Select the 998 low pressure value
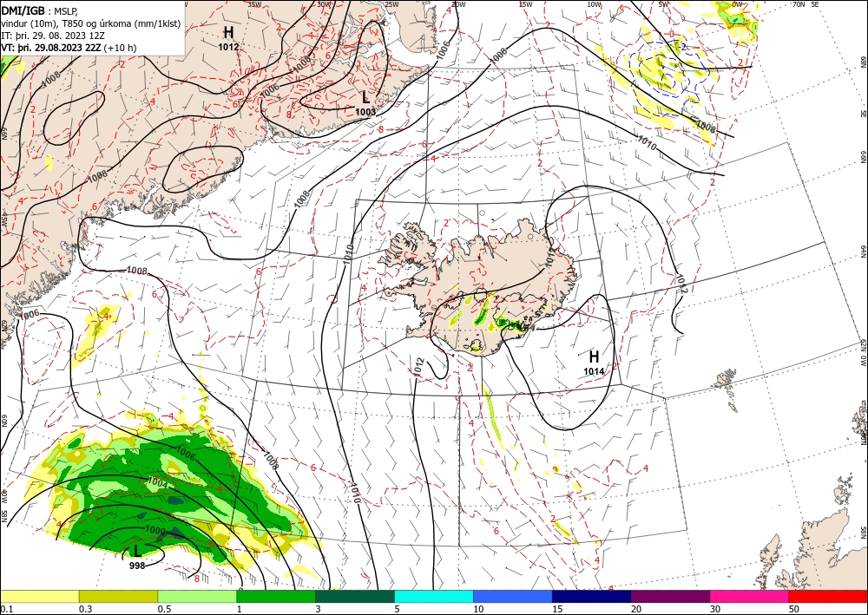 pos(137,566)
